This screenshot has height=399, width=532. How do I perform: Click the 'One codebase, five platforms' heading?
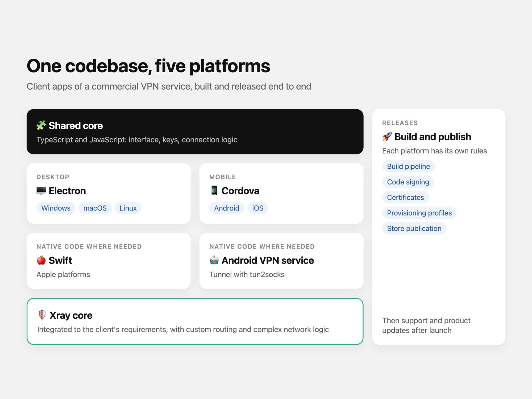tap(148, 66)
